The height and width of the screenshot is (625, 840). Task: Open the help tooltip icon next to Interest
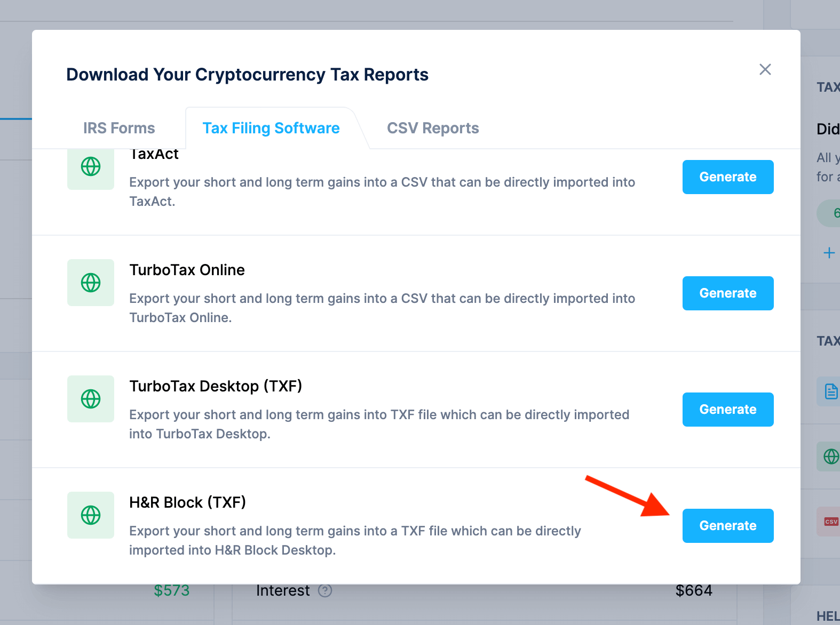[325, 590]
